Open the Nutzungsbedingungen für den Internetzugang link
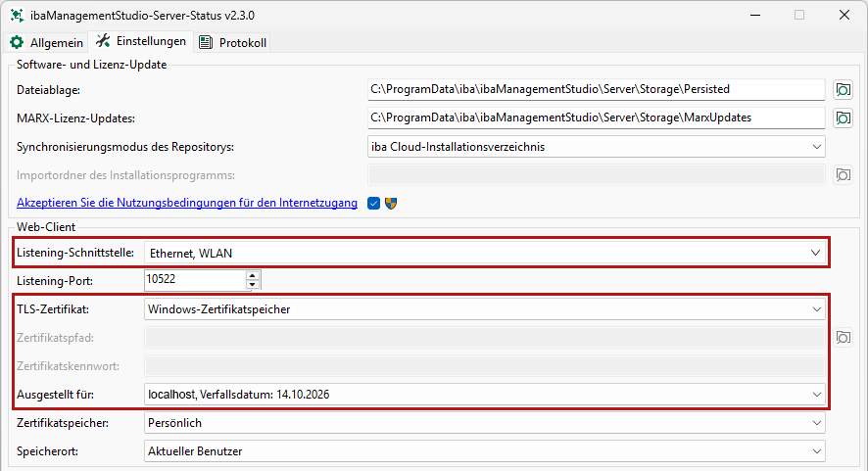Image resolution: width=868 pixels, height=471 pixels. tap(187, 203)
